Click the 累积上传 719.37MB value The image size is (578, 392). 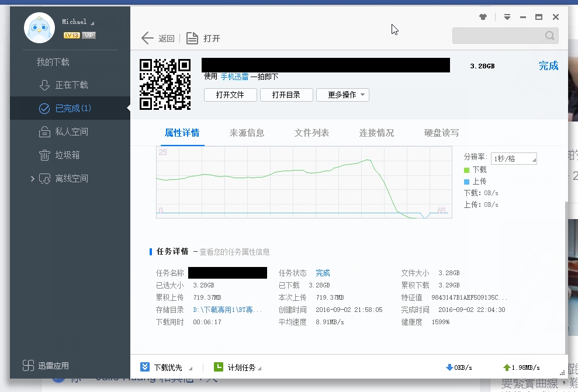coord(207,298)
